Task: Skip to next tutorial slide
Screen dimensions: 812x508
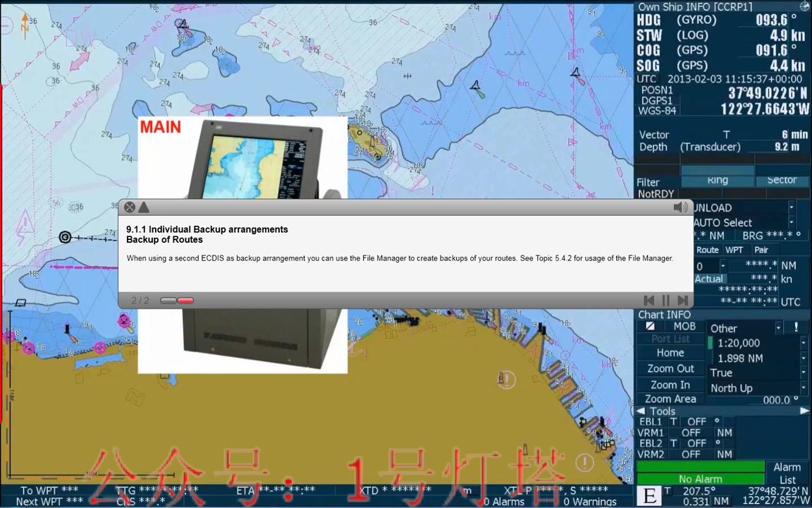Action: (683, 300)
